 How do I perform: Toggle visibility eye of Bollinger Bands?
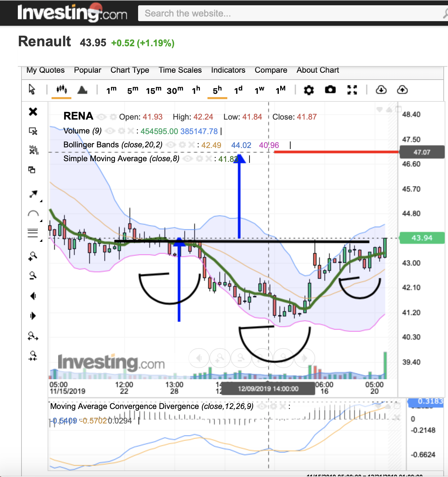pyautogui.click(x=170, y=145)
